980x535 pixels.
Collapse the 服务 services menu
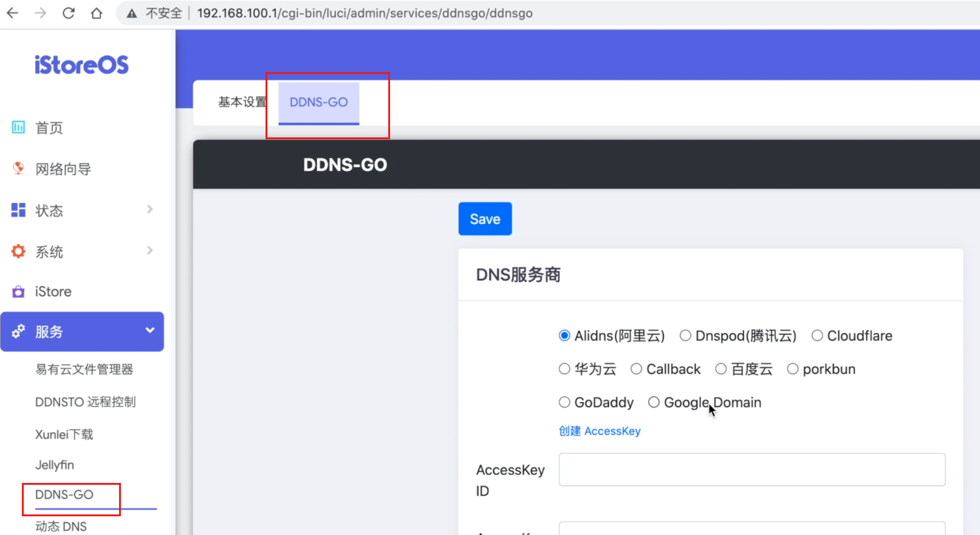pyautogui.click(x=149, y=330)
